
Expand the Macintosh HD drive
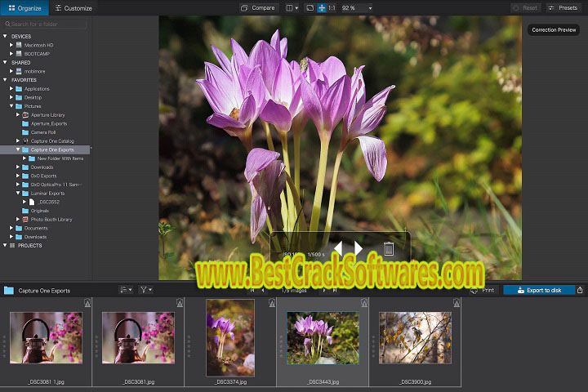point(11,45)
